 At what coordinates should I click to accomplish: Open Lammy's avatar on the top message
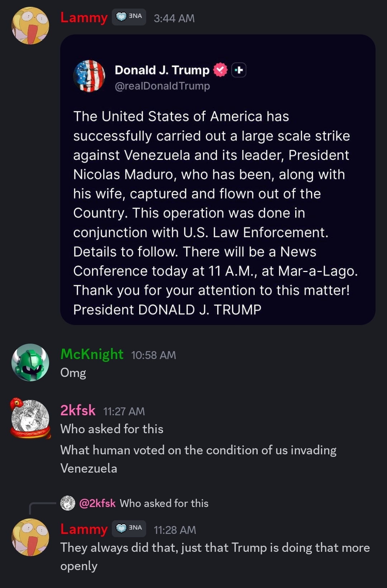[x=30, y=26]
